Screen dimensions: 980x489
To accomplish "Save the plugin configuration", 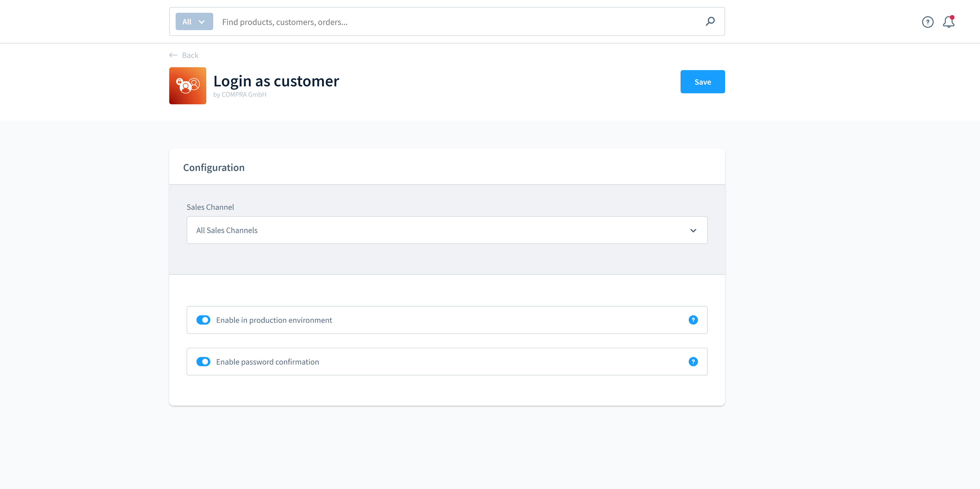I will pyautogui.click(x=703, y=82).
